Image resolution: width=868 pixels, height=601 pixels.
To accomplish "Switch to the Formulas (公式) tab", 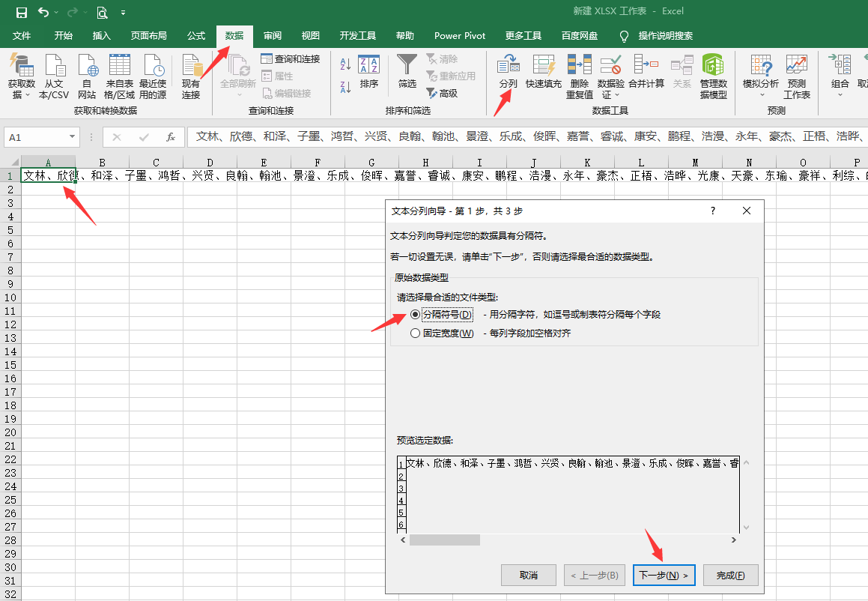I will 196,36.
